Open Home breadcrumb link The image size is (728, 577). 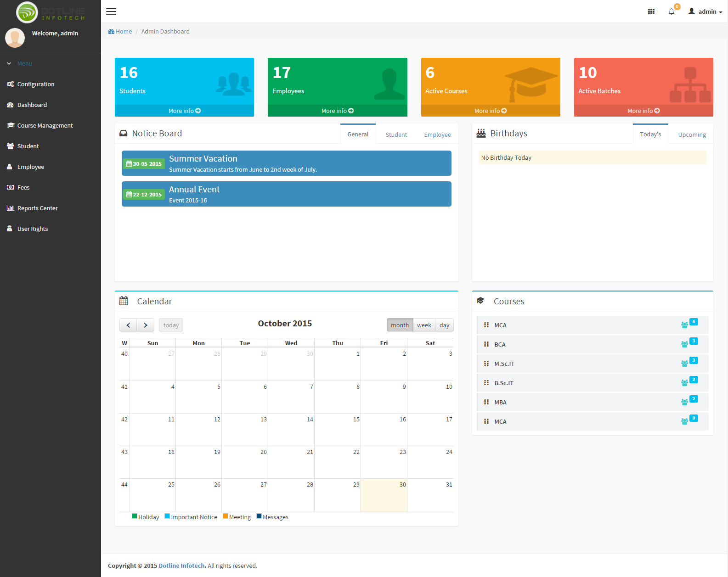(x=124, y=31)
